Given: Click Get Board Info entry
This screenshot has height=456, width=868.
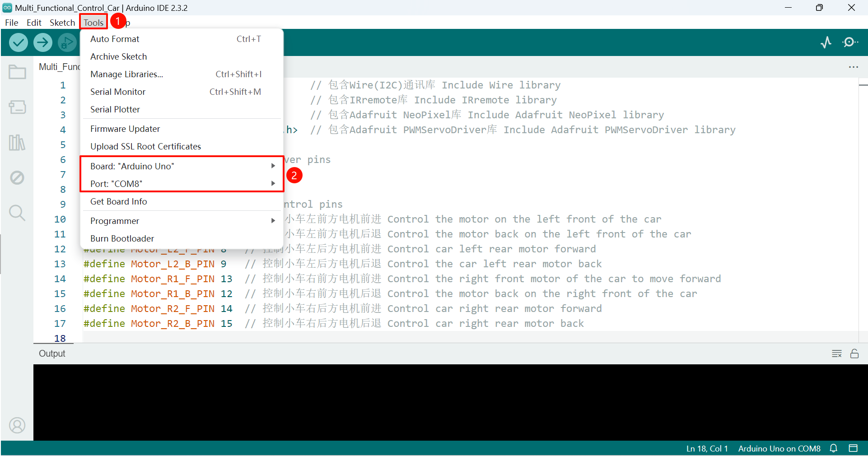Looking at the screenshot, I should point(182,202).
